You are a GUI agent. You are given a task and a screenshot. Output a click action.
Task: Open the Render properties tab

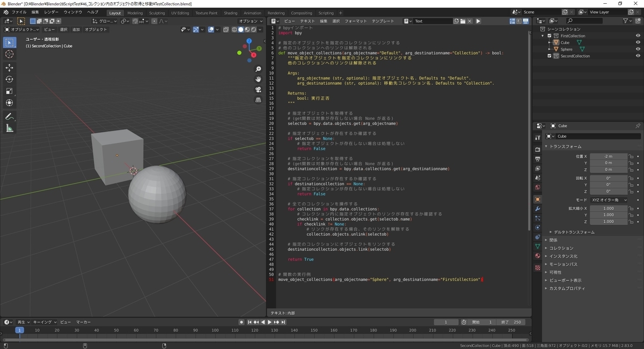click(537, 149)
